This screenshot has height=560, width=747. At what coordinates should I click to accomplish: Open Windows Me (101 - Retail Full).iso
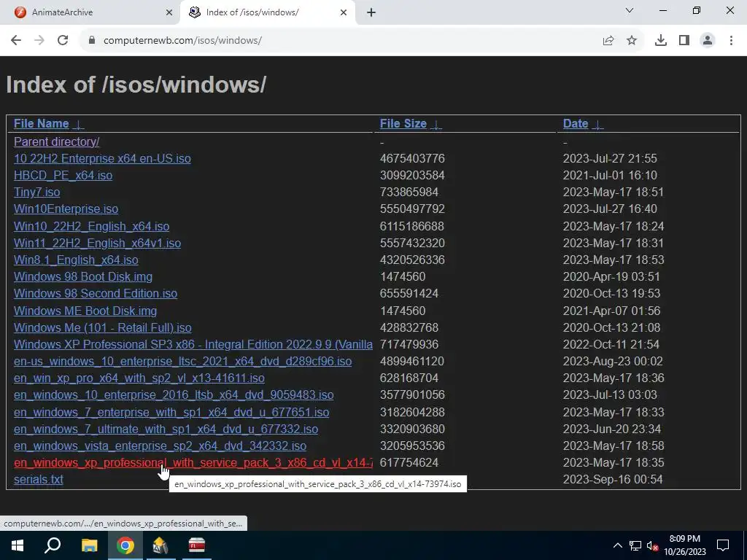(x=102, y=327)
